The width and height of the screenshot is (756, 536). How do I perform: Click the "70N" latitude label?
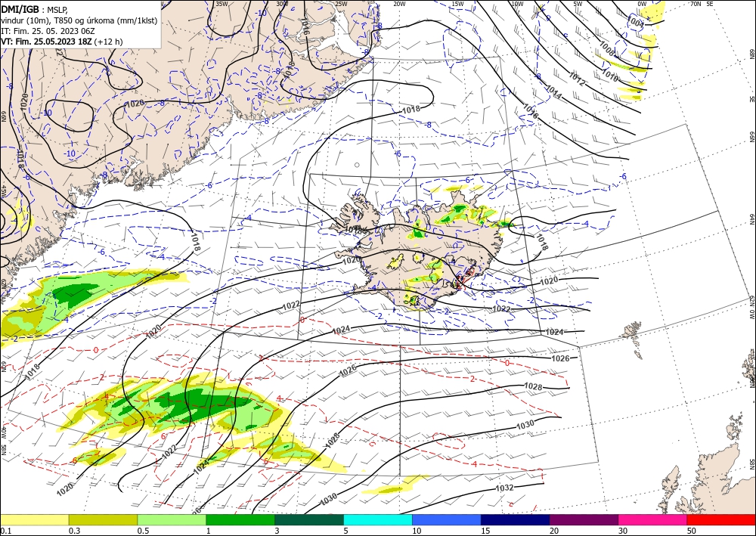[x=696, y=4]
